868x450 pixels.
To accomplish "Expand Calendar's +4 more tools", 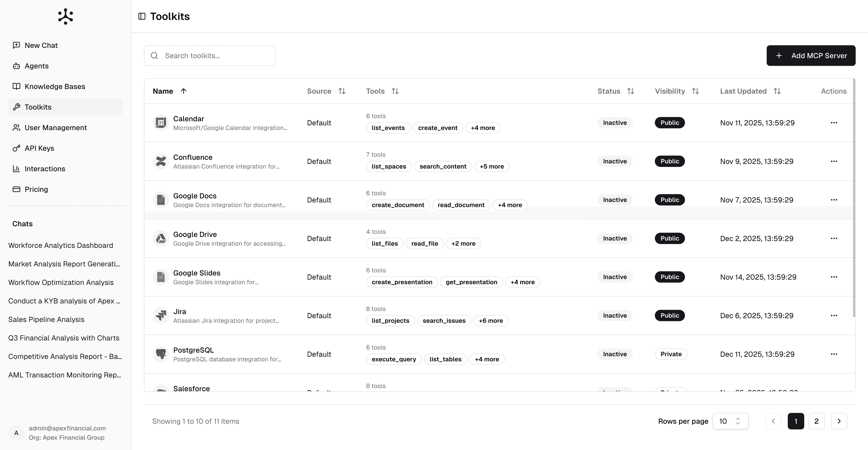I will tap(483, 128).
